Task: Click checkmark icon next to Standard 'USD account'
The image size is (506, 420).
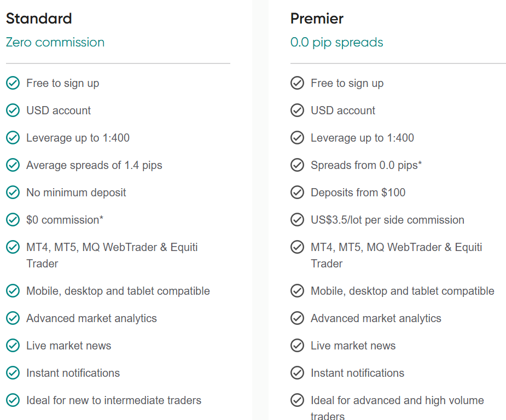Action: pyautogui.click(x=13, y=110)
